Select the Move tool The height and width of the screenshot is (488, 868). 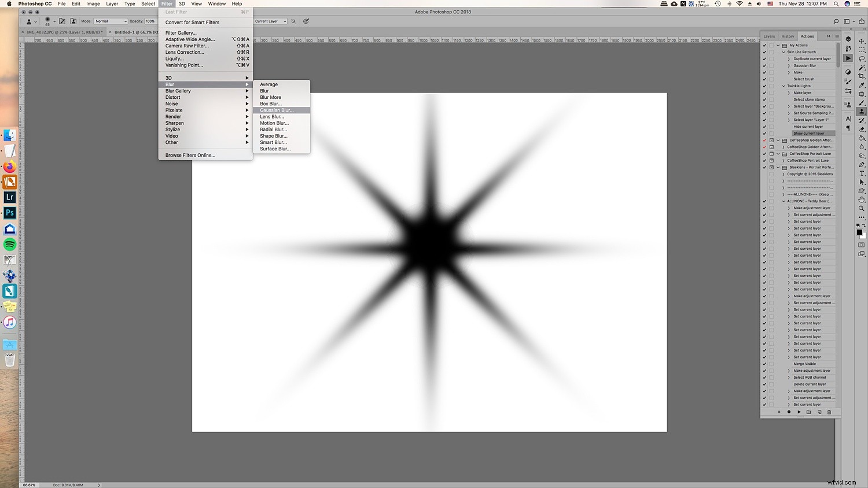click(860, 42)
